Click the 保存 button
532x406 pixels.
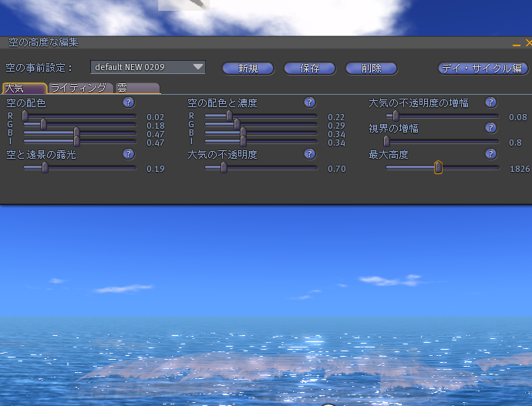[x=310, y=69]
